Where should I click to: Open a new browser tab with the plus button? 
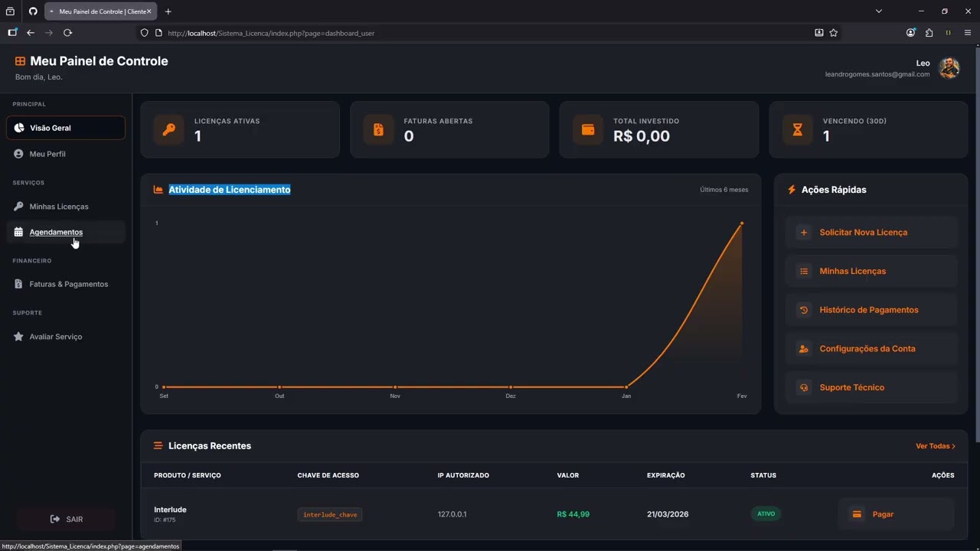pyautogui.click(x=168, y=11)
